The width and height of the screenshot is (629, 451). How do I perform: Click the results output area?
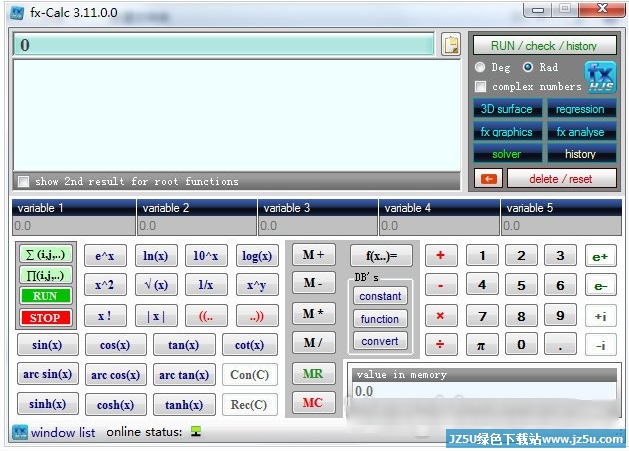pyautogui.click(x=237, y=115)
